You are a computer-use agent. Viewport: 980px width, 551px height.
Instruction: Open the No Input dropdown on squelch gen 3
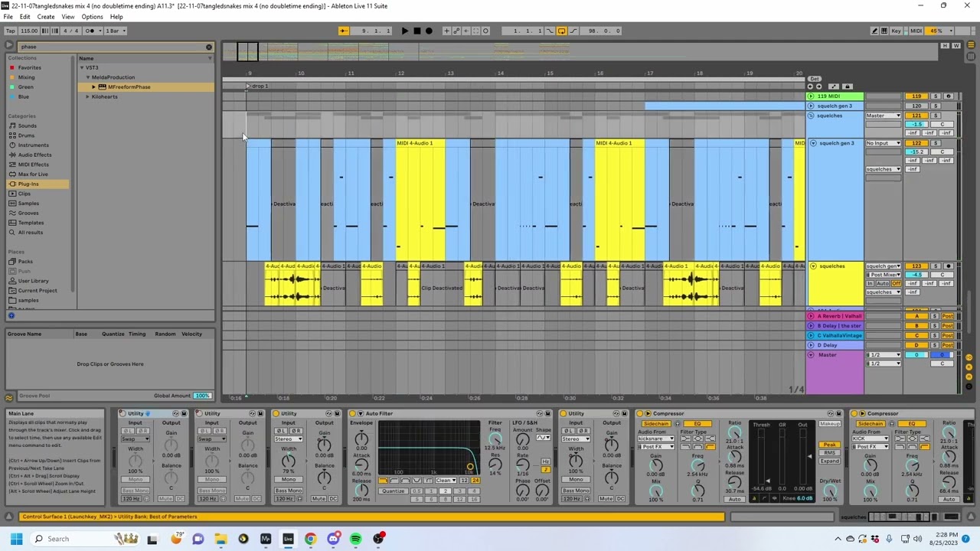(884, 143)
